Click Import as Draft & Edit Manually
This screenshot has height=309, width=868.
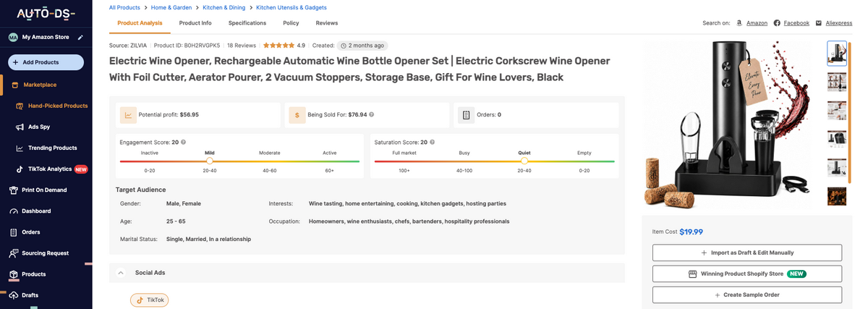coord(746,253)
